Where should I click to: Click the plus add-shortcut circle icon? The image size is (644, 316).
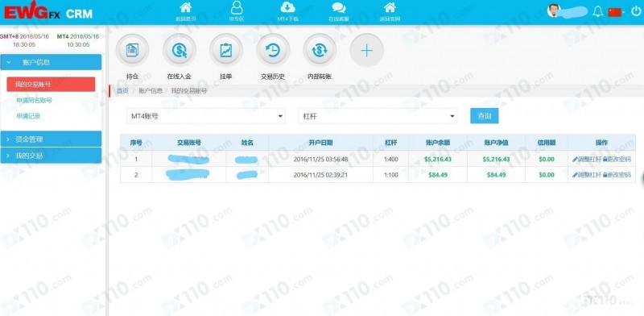click(366, 51)
